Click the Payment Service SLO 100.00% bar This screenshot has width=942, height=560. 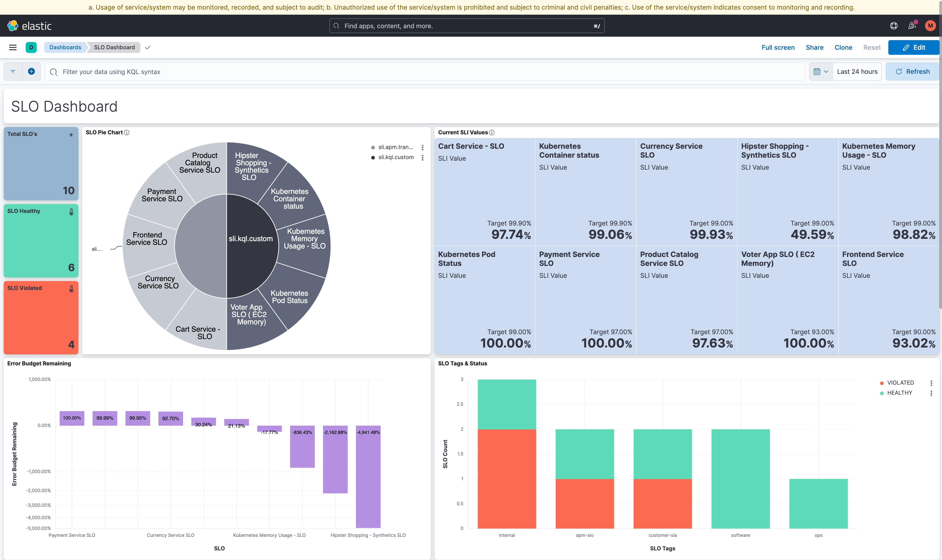(x=72, y=418)
